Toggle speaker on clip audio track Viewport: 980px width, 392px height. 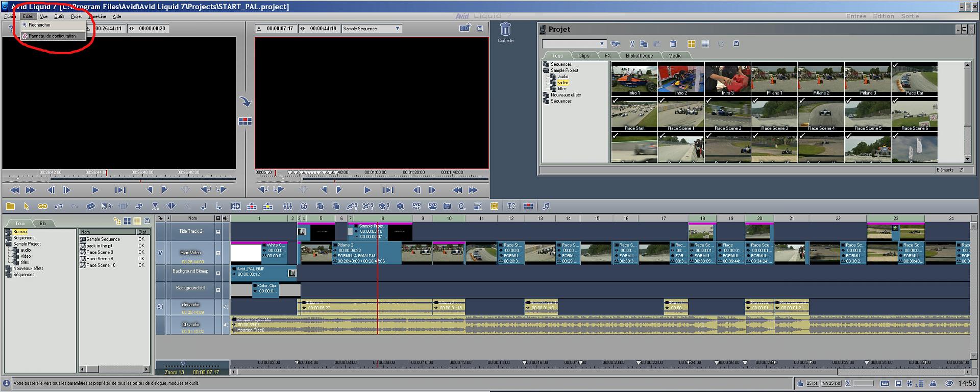[225, 307]
